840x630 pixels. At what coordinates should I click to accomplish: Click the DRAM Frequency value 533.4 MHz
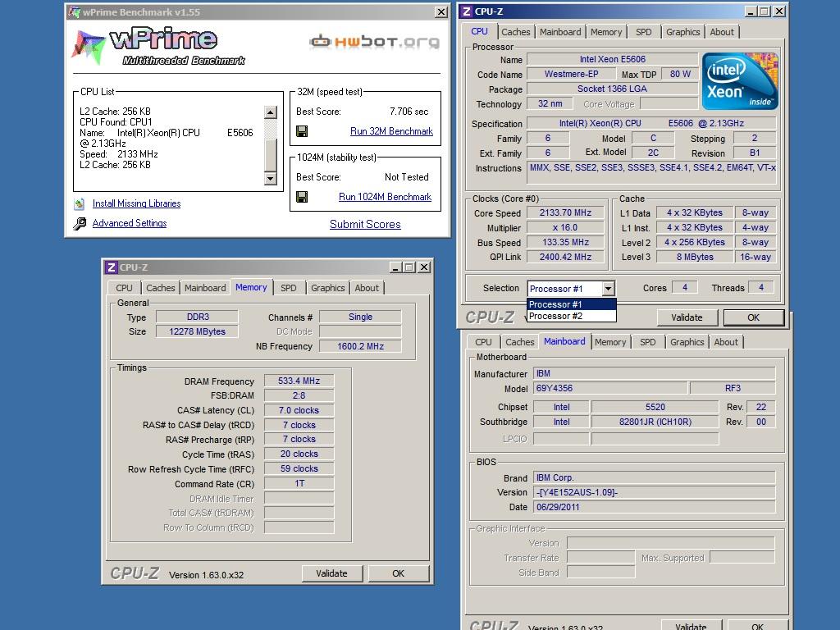point(299,381)
